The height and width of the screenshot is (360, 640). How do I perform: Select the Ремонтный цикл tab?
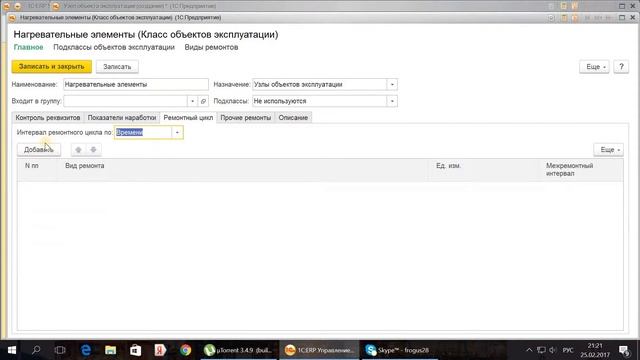click(x=188, y=118)
